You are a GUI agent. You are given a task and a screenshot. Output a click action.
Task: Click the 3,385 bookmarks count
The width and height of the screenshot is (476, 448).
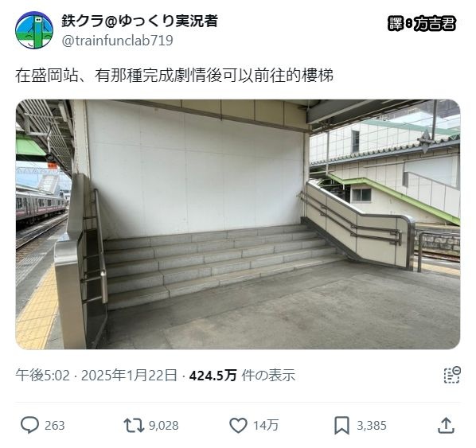372,426
